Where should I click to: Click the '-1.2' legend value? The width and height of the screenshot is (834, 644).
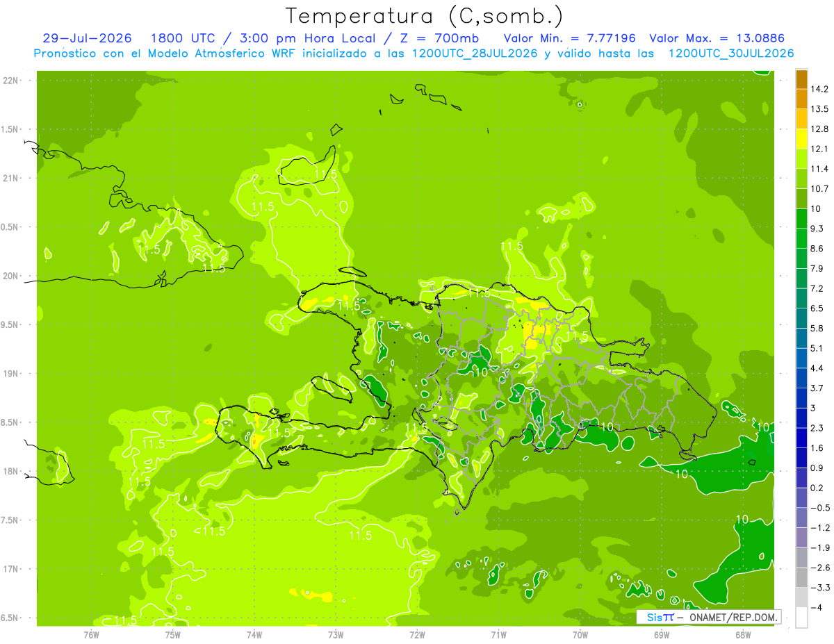(820, 527)
